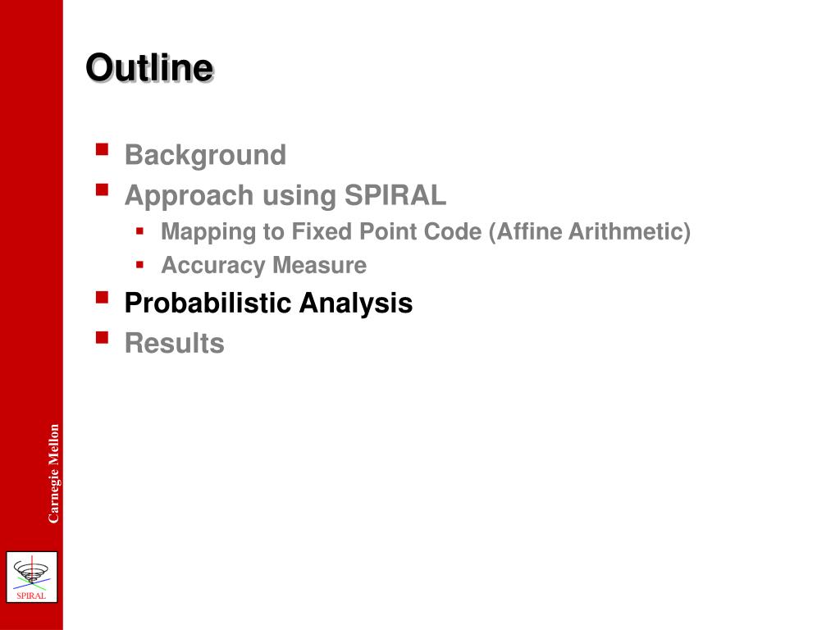Click the word SPIRAL in Approach line
Viewport: 840px width, 630px height.
coord(395,194)
